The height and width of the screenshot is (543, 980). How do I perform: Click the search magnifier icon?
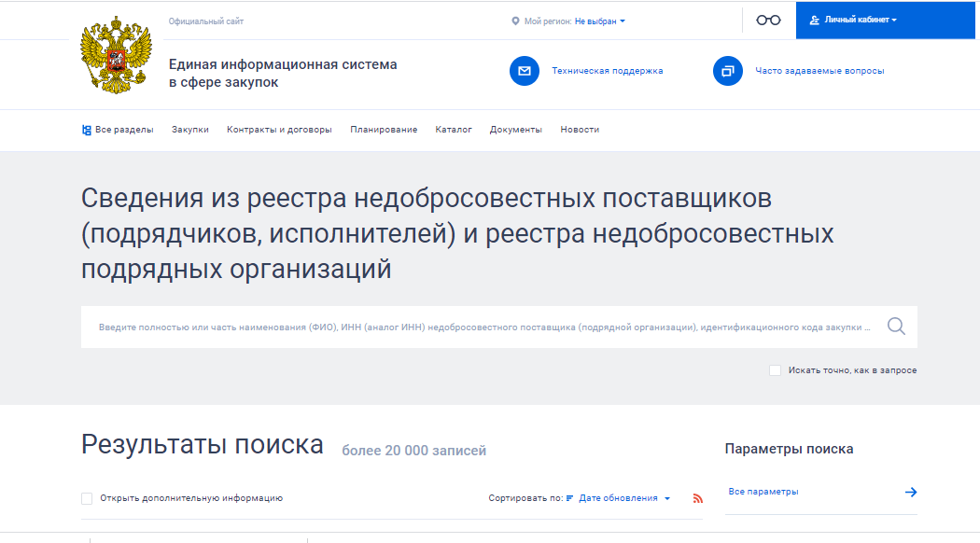pos(896,326)
